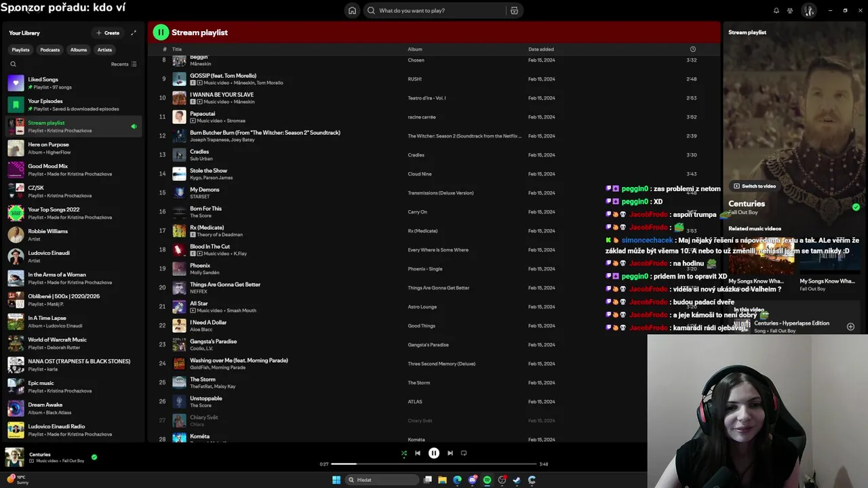Viewport: 868px width, 488px height.
Task: Toggle repeat in the player bar
Action: [x=464, y=453]
